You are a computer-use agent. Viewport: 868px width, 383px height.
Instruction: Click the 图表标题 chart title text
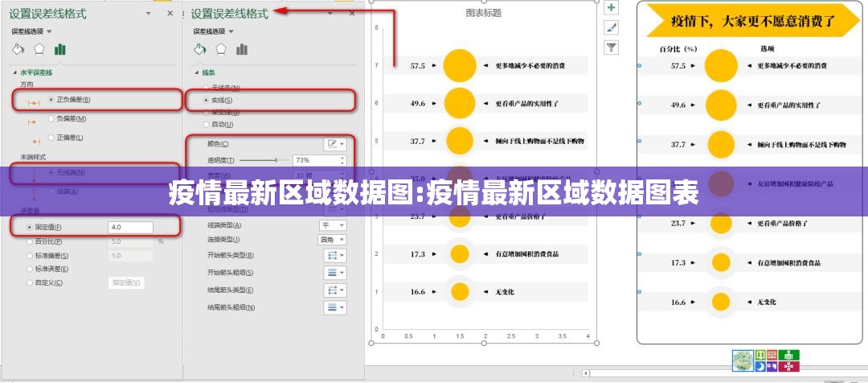(x=484, y=13)
